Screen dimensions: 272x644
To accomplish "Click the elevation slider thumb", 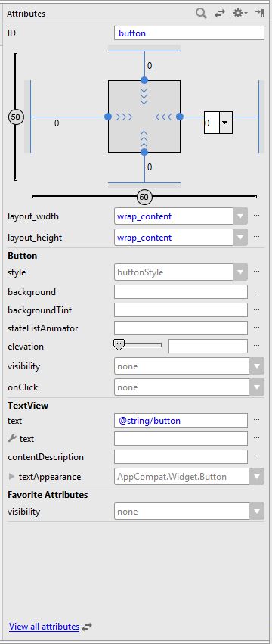I will click(x=119, y=345).
